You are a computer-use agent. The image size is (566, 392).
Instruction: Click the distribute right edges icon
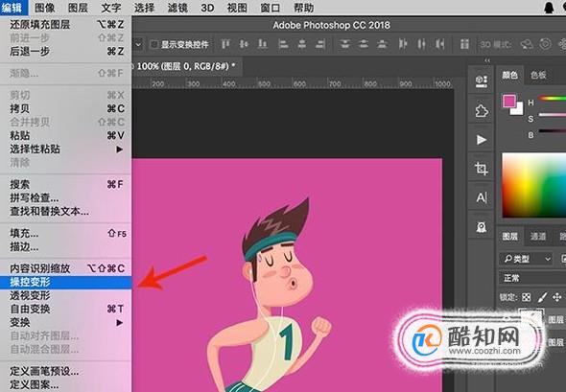[439, 44]
